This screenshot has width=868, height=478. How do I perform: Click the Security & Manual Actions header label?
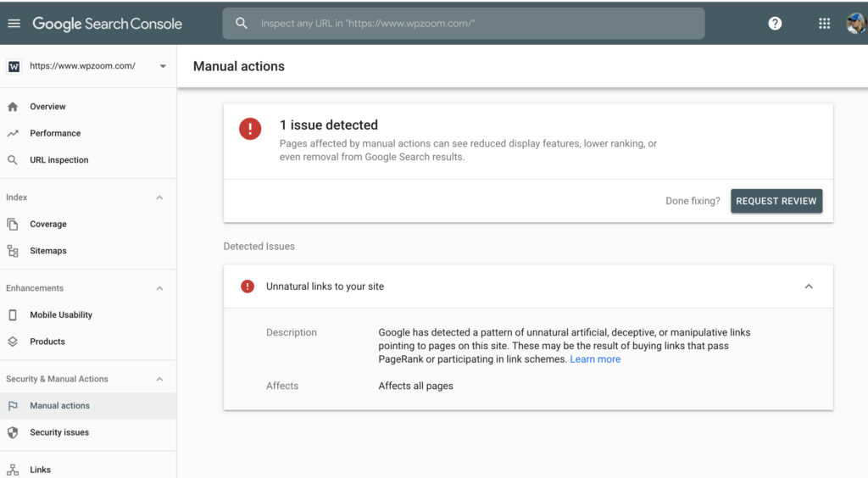pos(57,379)
